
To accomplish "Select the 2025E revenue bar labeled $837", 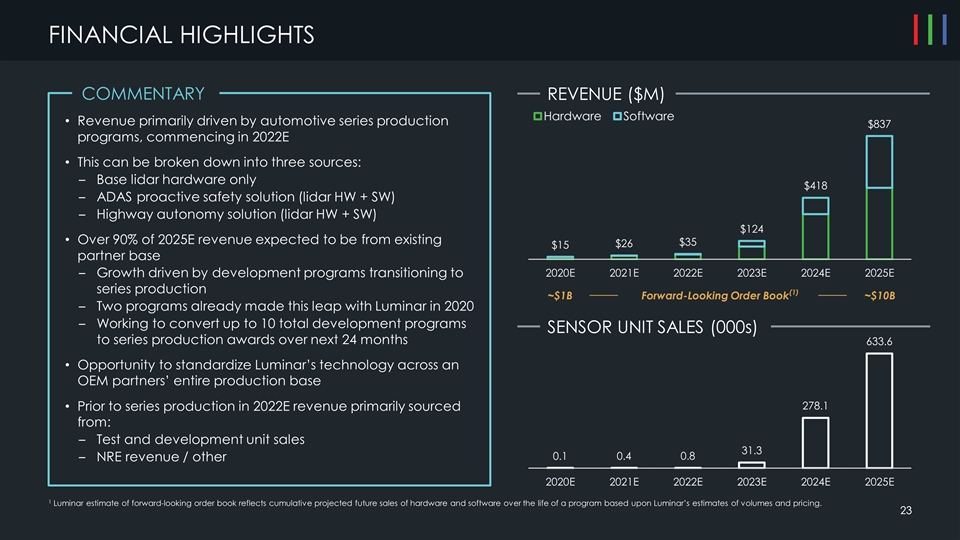I will [x=879, y=196].
